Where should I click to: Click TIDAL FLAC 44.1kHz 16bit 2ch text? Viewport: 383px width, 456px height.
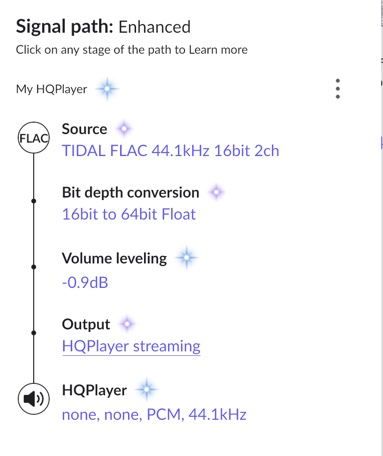[x=170, y=151]
